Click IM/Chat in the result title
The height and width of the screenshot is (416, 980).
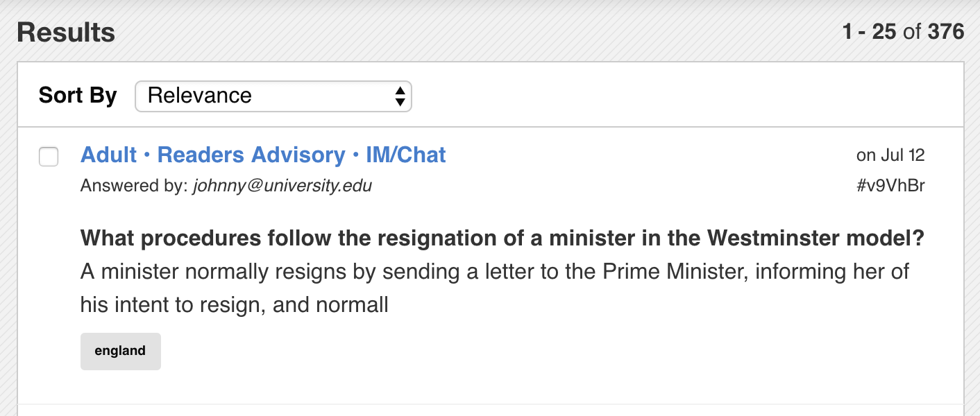point(406,155)
